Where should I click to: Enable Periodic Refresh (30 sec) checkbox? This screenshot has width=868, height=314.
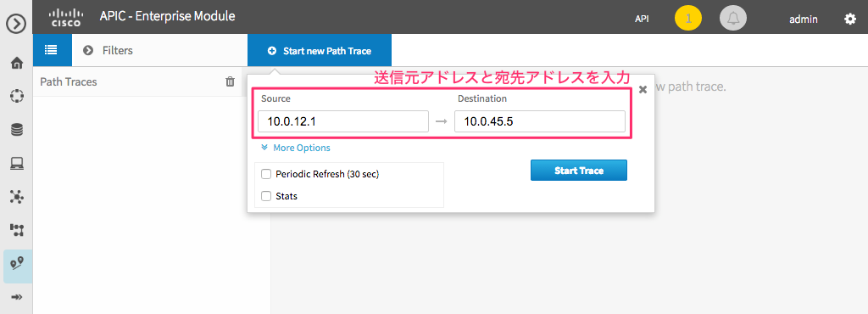266,174
